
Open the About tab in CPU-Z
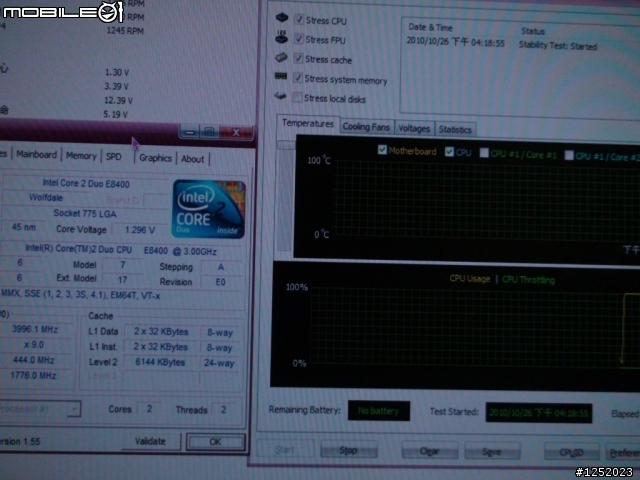click(x=192, y=159)
